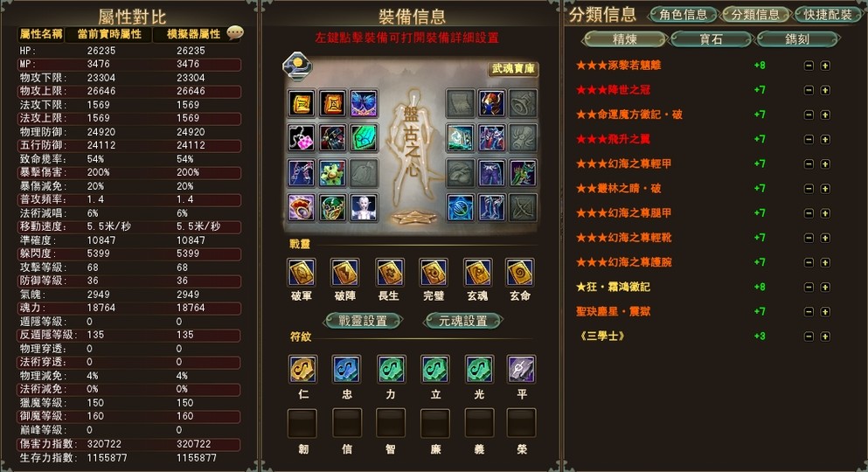Viewport: 868px width, 472px height.
Task: Increase 《三學士》 level with plus button
Action: pos(825,336)
